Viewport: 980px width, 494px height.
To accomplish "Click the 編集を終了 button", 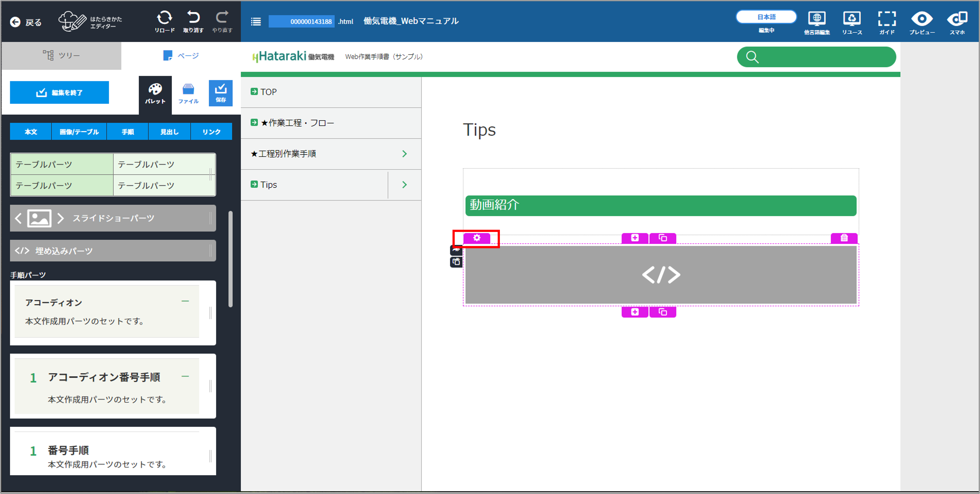I will tap(59, 93).
